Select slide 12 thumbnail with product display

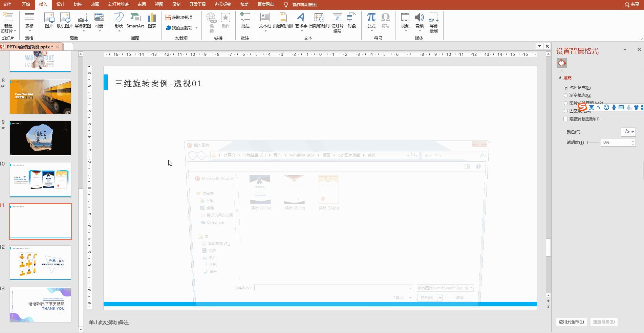tap(40, 263)
